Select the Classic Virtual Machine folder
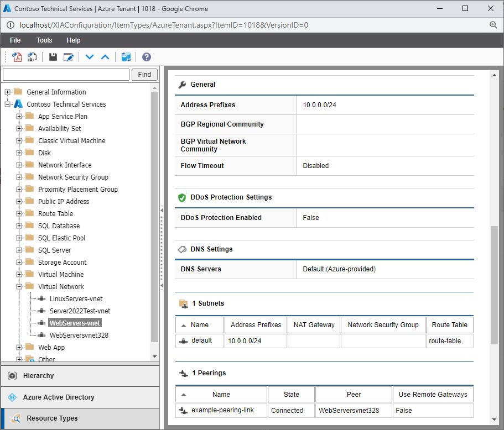 72,140
